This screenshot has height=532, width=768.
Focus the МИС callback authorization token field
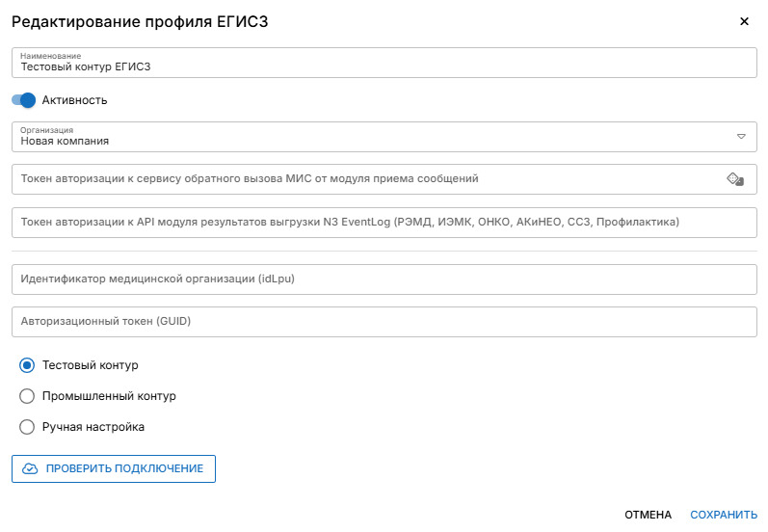pyautogui.click(x=366, y=178)
